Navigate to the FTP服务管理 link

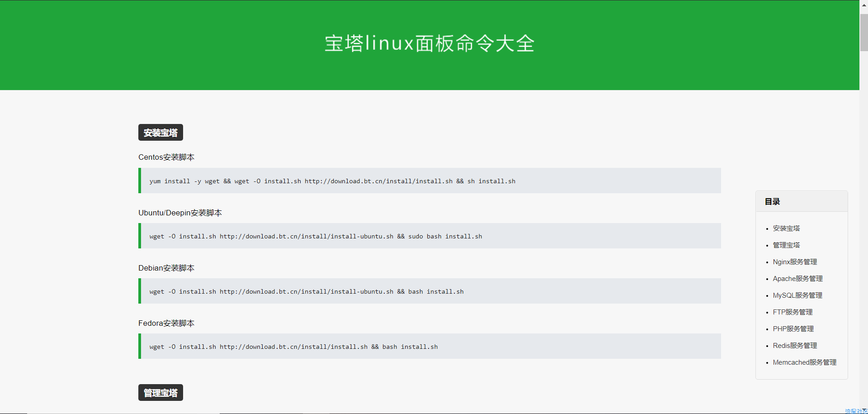[793, 312]
